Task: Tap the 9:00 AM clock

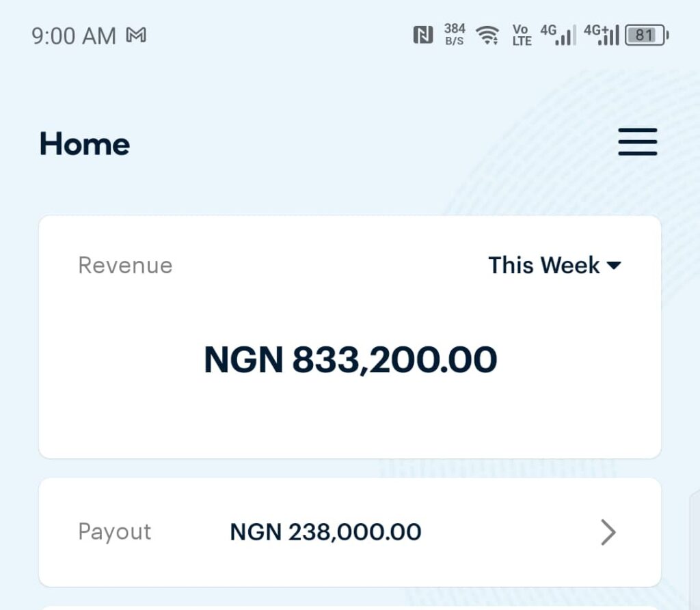Action: (x=74, y=36)
